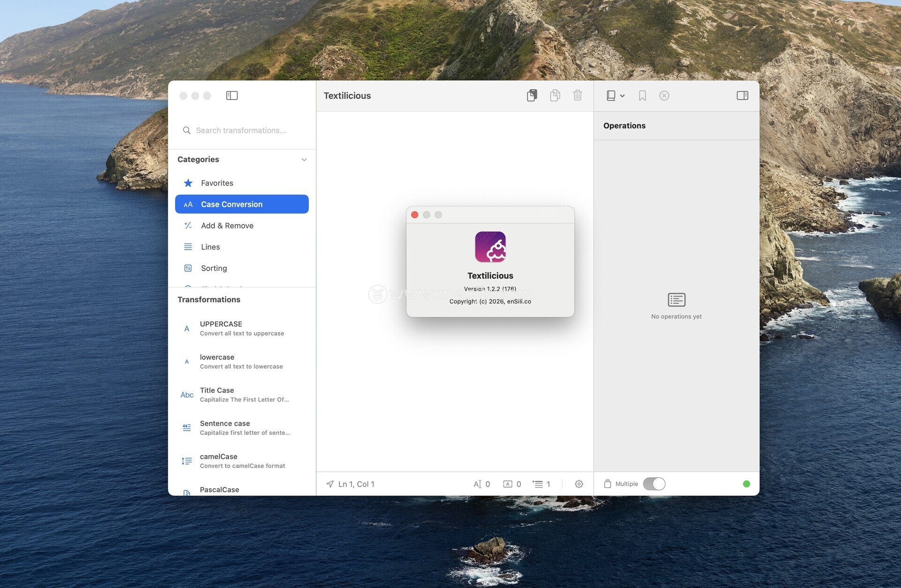Screen dimensions: 901x588
Task: Click the circled X clear operations icon
Action: pyautogui.click(x=664, y=96)
